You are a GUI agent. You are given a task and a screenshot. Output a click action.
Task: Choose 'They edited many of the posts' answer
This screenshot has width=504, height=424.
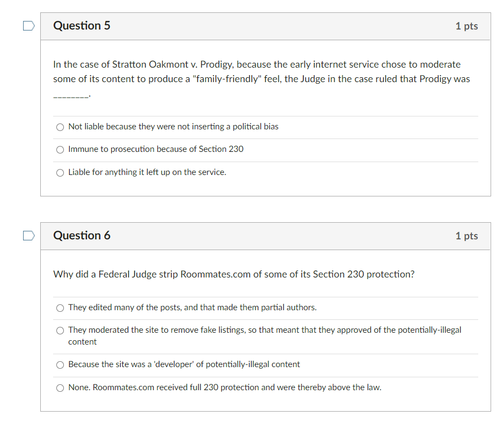tap(60, 308)
